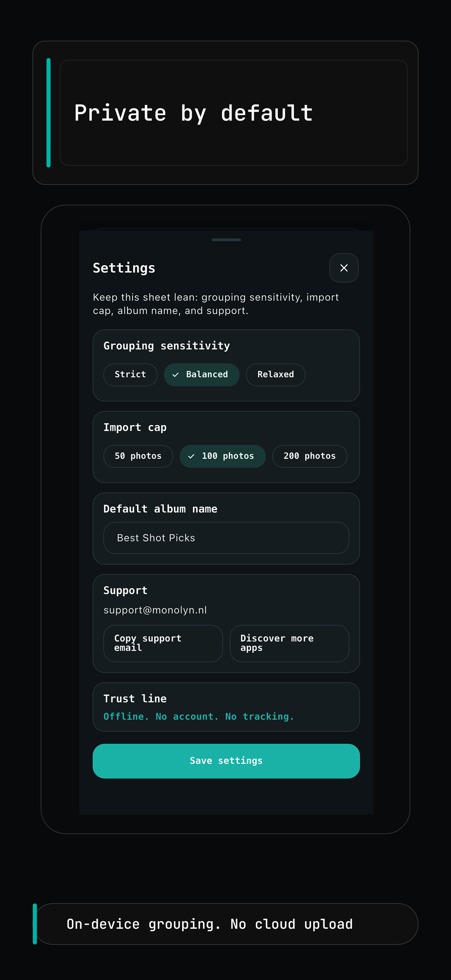
Task: Click the Settings sheet title
Action: (124, 268)
